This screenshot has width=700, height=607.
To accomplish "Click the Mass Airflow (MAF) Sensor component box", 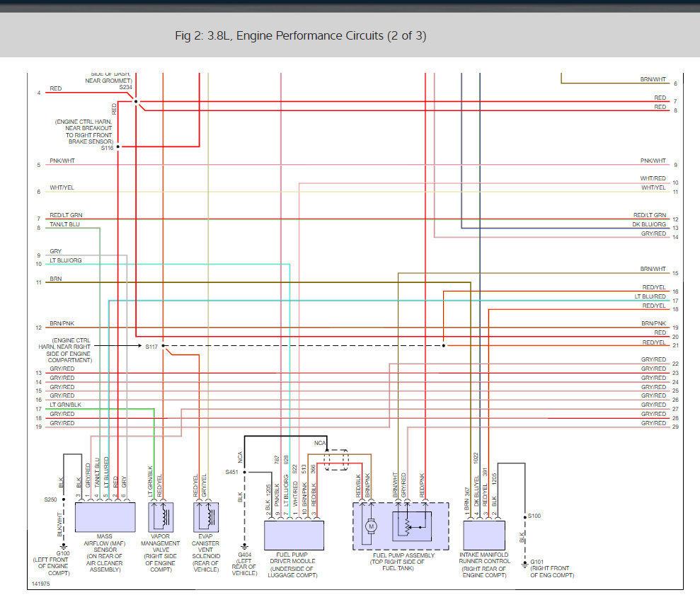I will coord(105,517).
